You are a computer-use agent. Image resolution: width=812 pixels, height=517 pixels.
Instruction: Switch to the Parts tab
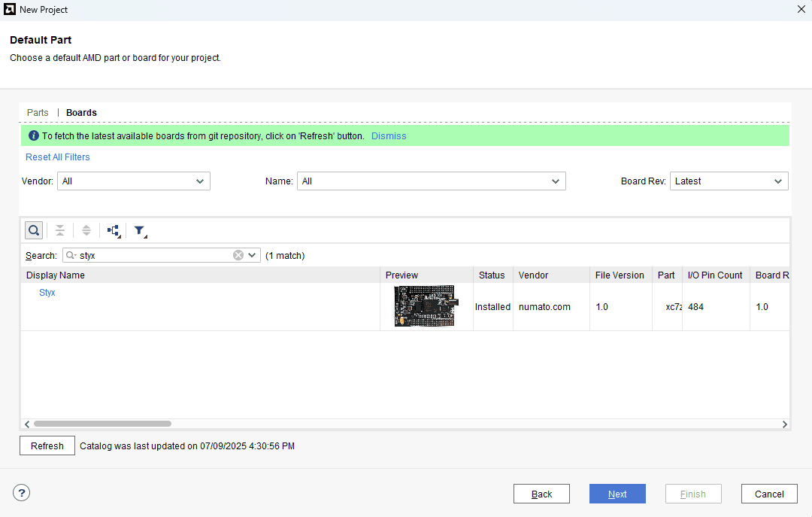point(38,113)
